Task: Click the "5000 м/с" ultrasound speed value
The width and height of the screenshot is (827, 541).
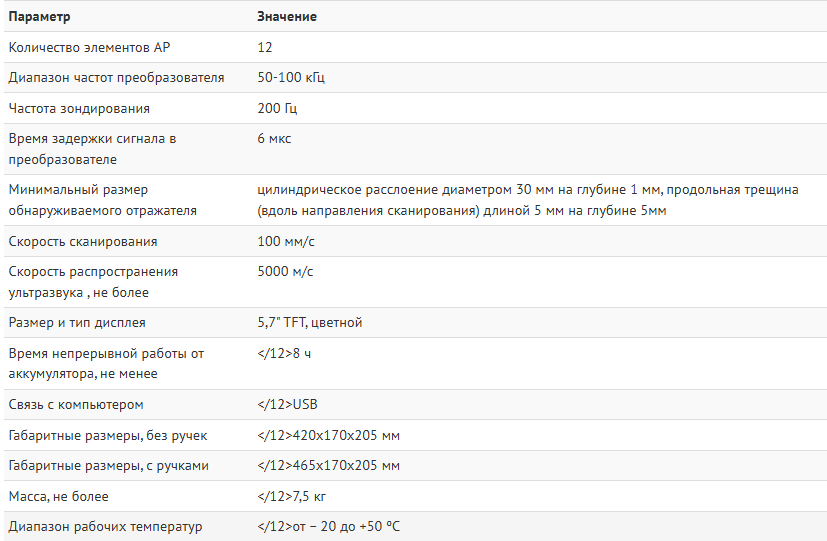Action: tap(285, 272)
